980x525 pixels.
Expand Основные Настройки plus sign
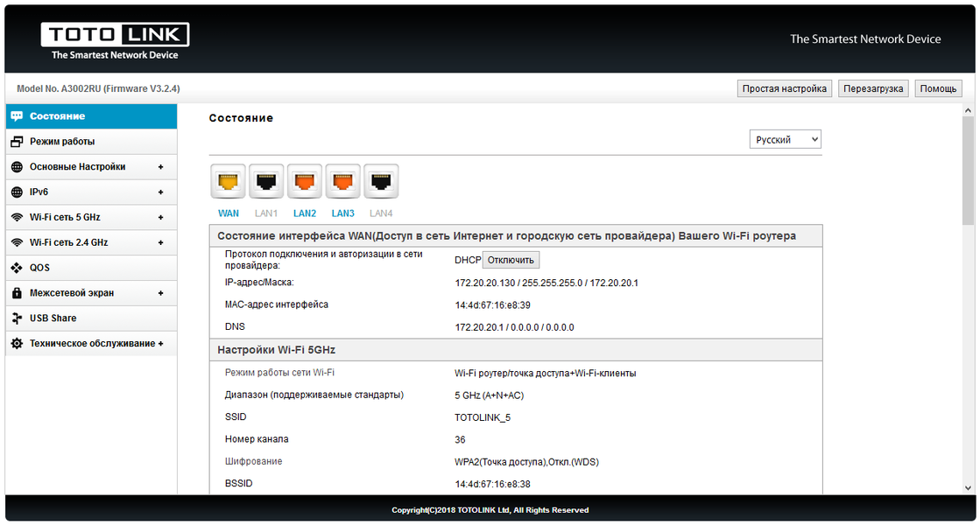[x=160, y=166]
